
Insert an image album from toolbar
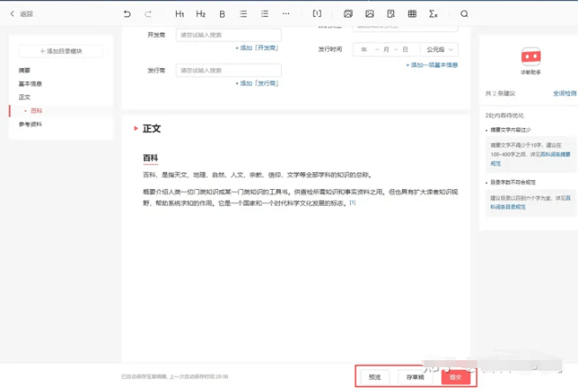(x=348, y=14)
